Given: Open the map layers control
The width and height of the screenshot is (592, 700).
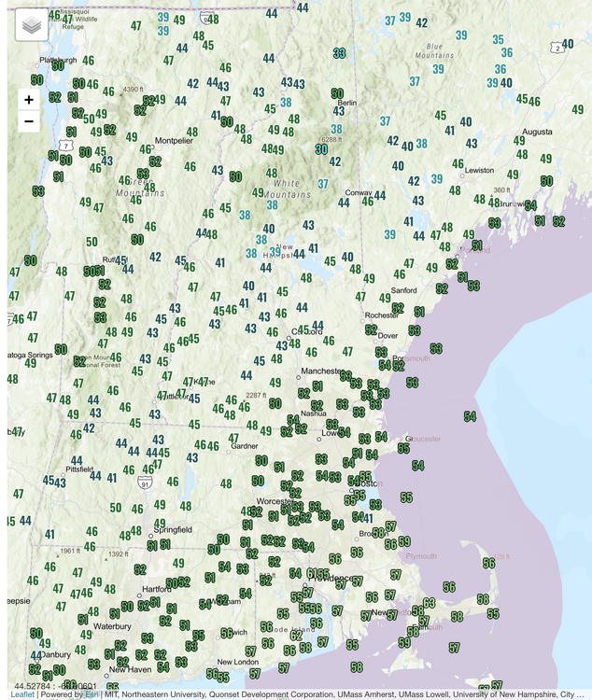Looking at the screenshot, I should [x=32, y=25].
